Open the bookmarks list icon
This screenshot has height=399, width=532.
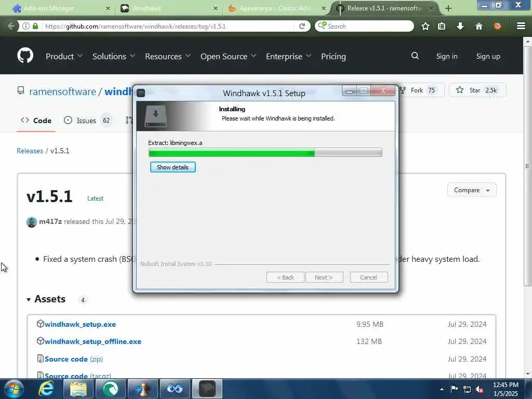click(442, 26)
